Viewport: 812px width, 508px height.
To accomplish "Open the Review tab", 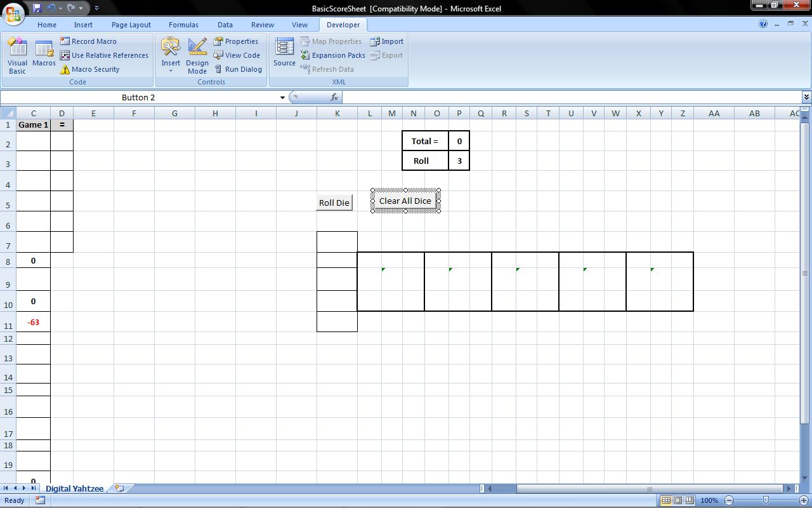I will [262, 25].
